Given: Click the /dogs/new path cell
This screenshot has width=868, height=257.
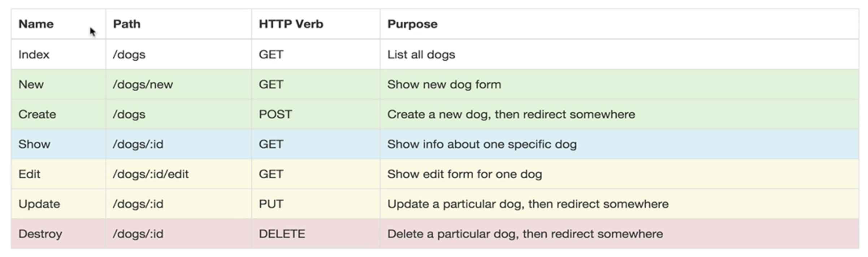Looking at the screenshot, I should [x=143, y=84].
